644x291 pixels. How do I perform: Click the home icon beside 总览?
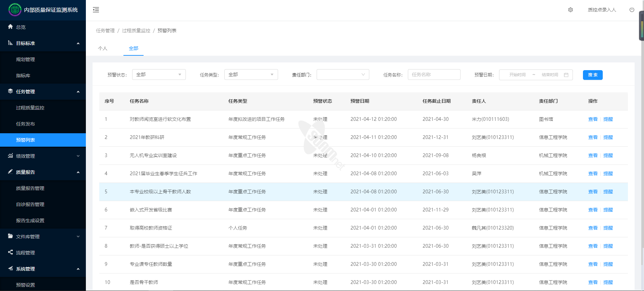pos(10,27)
